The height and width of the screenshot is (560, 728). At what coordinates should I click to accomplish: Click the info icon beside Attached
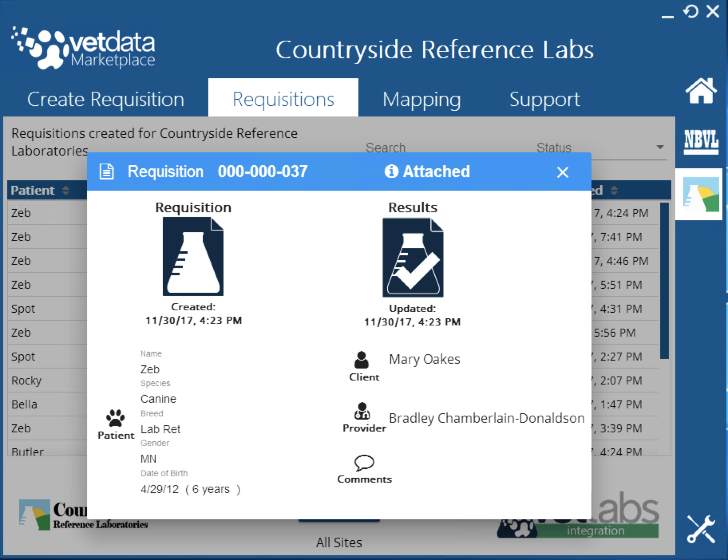click(x=391, y=172)
